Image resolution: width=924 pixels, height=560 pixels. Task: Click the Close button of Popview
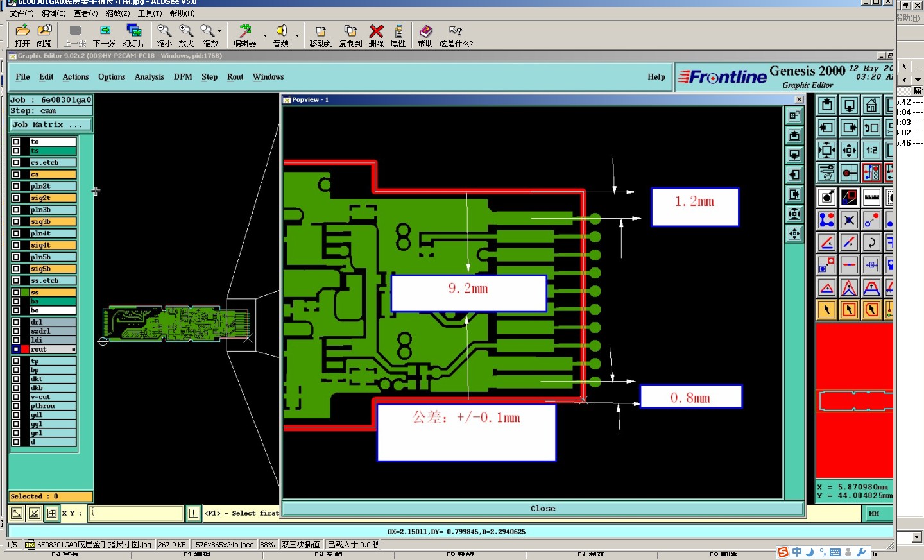click(x=543, y=509)
